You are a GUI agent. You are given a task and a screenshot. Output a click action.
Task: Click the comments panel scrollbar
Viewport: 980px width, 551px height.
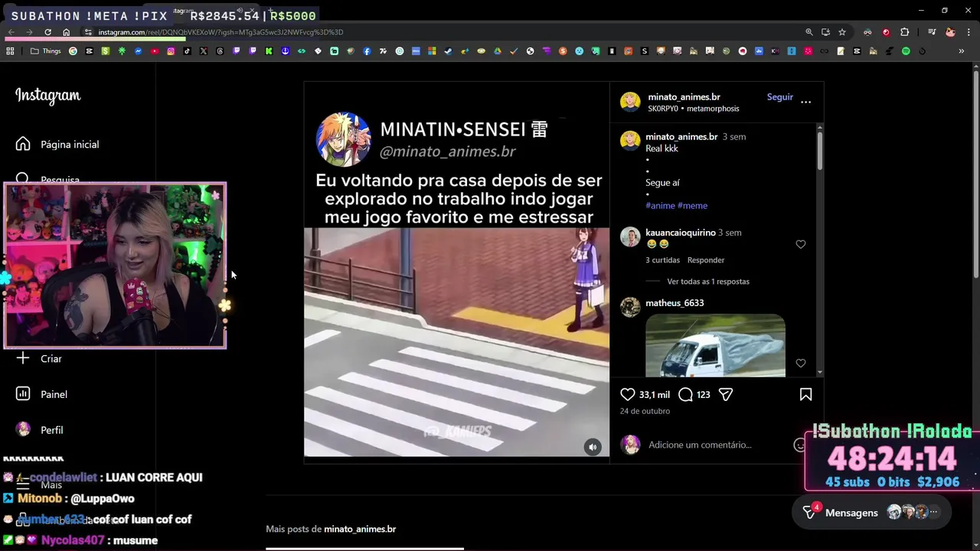(819, 152)
